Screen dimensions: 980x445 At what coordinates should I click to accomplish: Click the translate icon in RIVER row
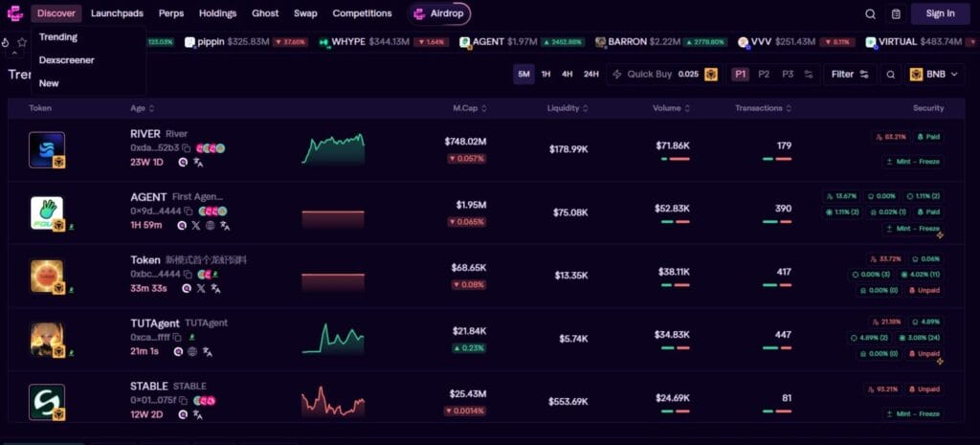pos(198,163)
